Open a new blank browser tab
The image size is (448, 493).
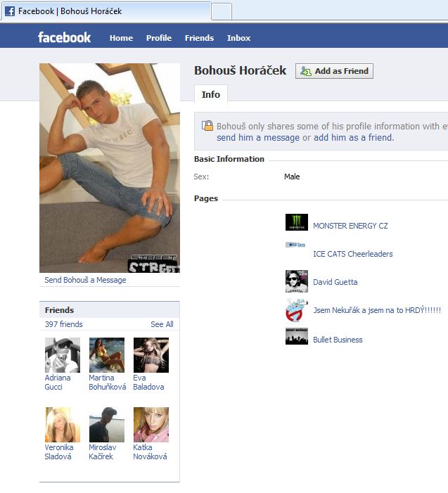tap(222, 12)
